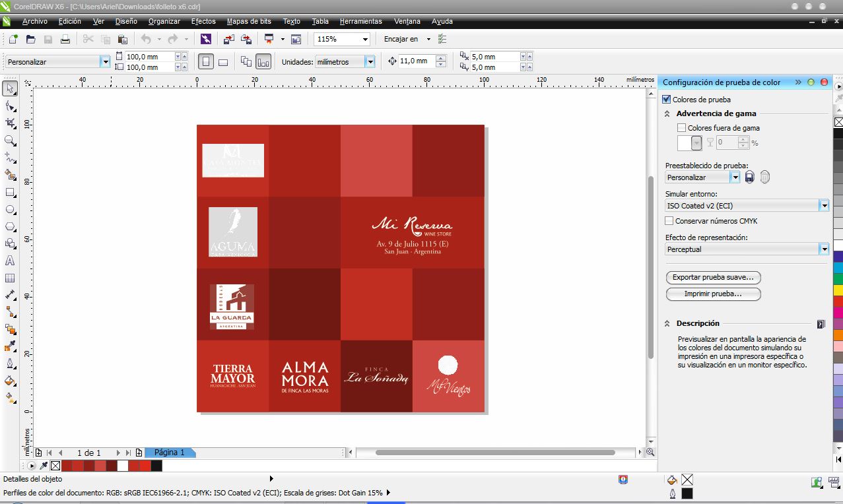Screen dimensions: 843x504
Task: Click the New document icon
Action: coord(13,40)
